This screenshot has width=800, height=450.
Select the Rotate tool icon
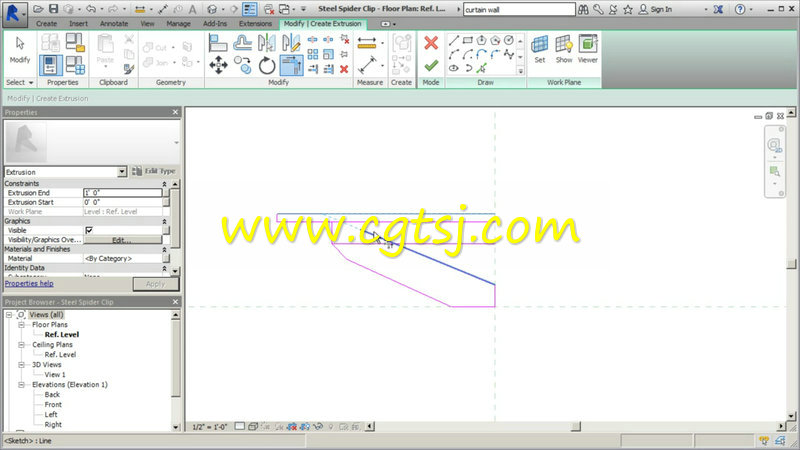pos(266,65)
